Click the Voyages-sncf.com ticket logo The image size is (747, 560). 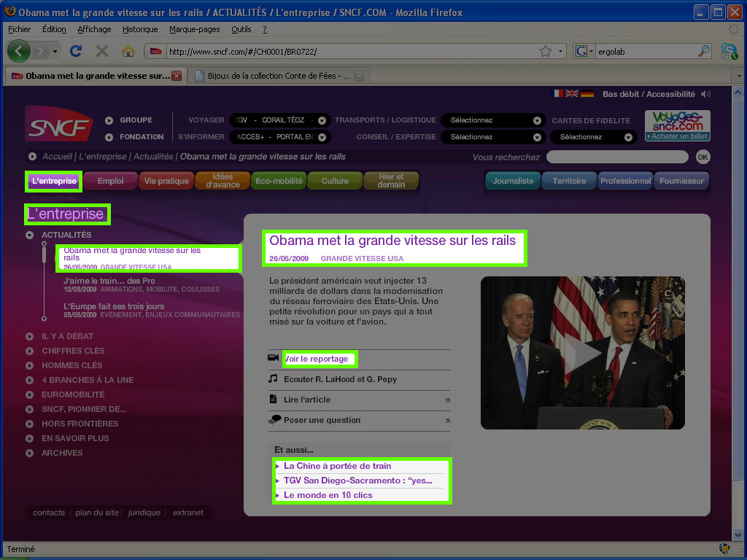tap(678, 125)
